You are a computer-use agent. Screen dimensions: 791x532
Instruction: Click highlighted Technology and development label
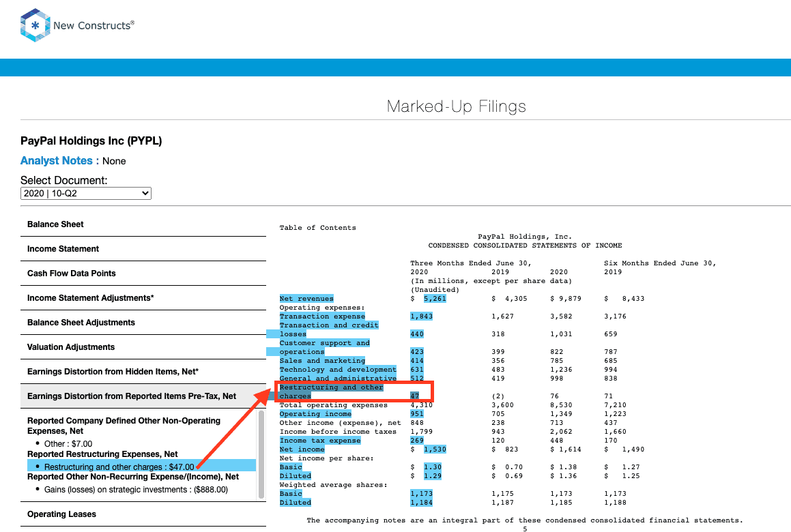[x=338, y=370]
